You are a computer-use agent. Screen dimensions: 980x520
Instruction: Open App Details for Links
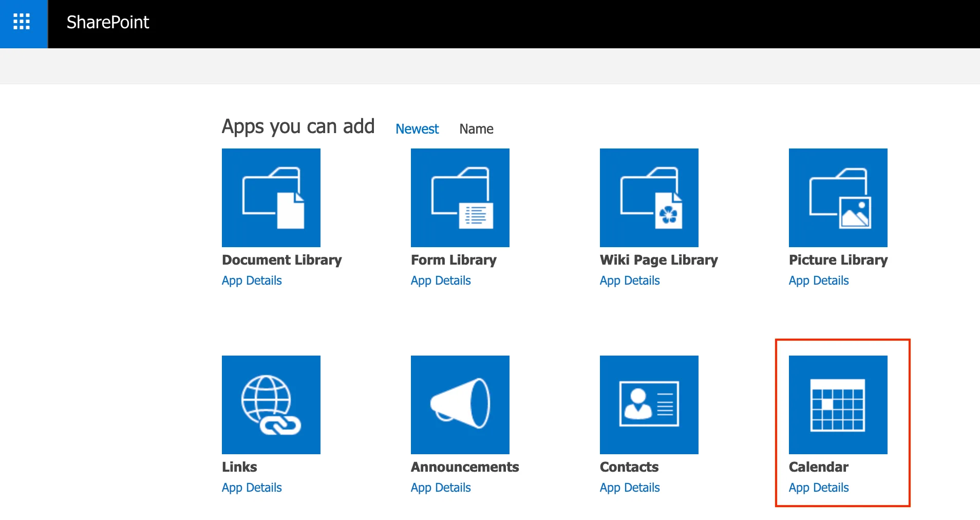[x=252, y=488]
